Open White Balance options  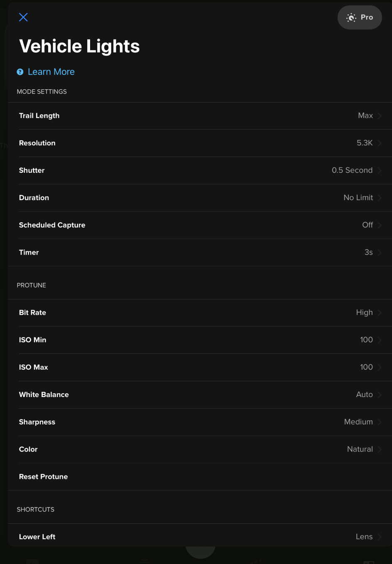point(199,395)
